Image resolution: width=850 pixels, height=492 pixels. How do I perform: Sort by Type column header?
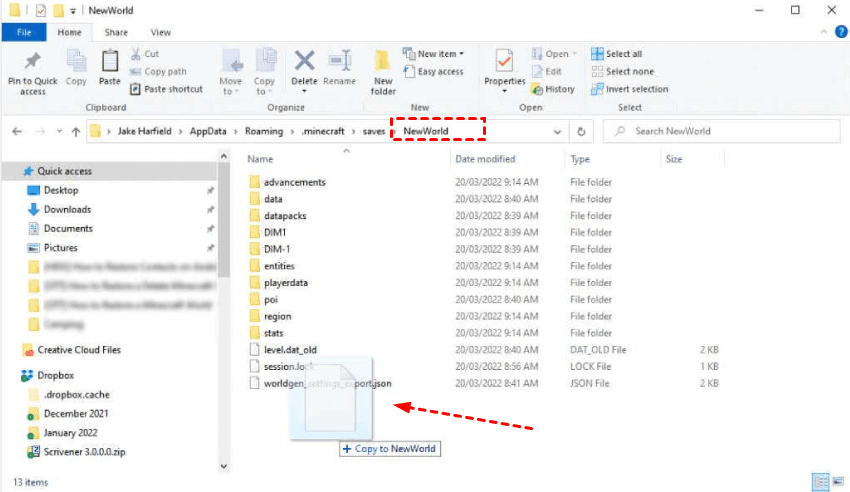click(x=580, y=159)
